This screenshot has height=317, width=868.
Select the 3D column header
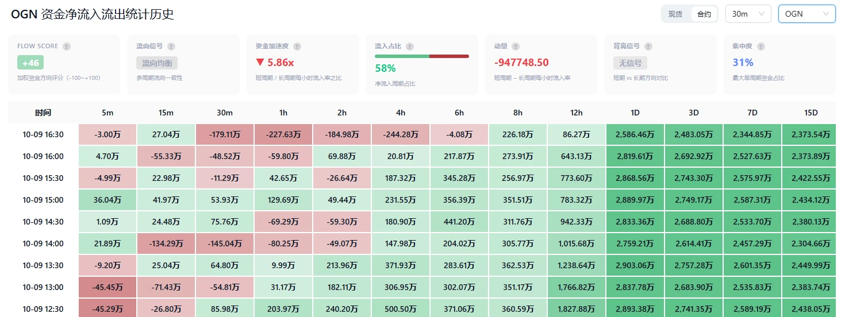tap(694, 113)
